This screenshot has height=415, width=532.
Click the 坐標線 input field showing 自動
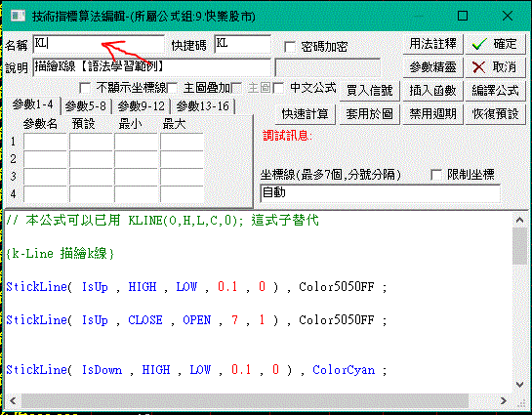coord(380,193)
